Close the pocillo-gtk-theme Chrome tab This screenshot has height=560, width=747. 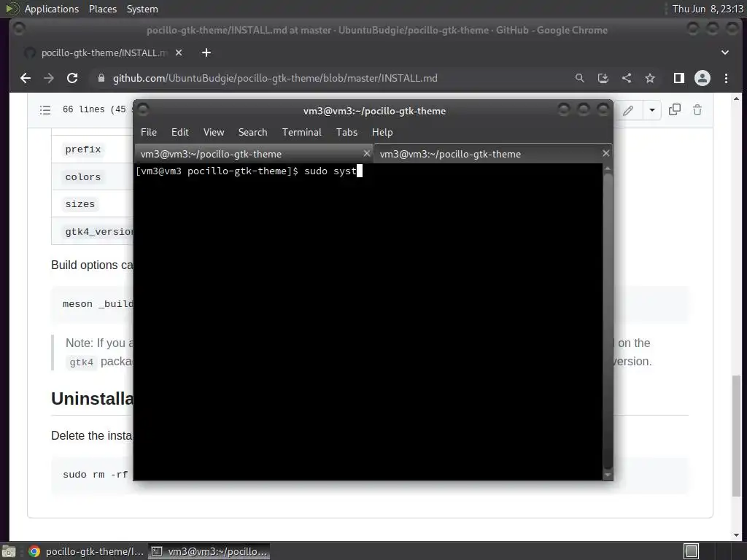179,52
